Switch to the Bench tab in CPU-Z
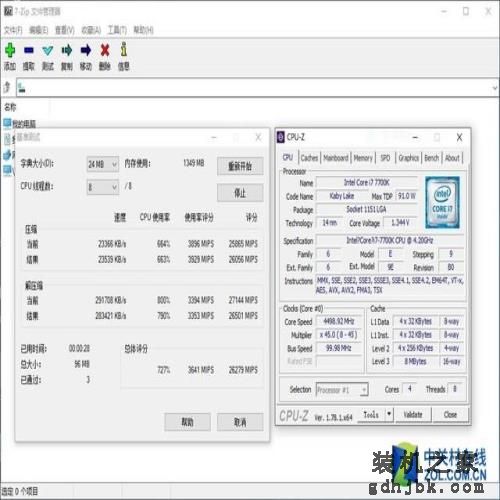The width and height of the screenshot is (500, 500). pyautogui.click(x=432, y=158)
